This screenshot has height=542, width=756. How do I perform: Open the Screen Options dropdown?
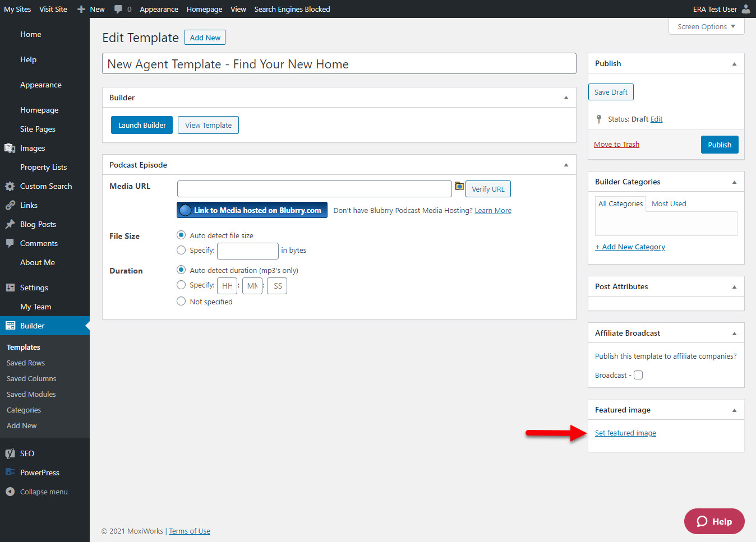coord(706,26)
